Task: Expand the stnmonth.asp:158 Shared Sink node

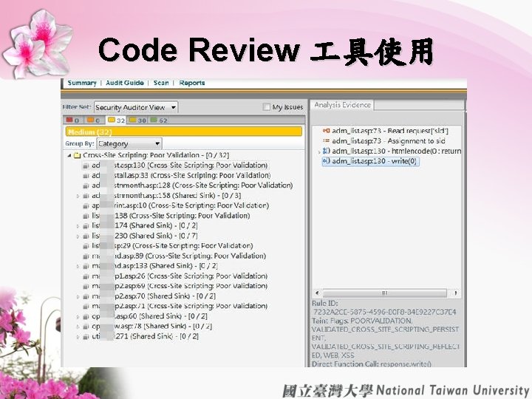Action: click(x=78, y=196)
